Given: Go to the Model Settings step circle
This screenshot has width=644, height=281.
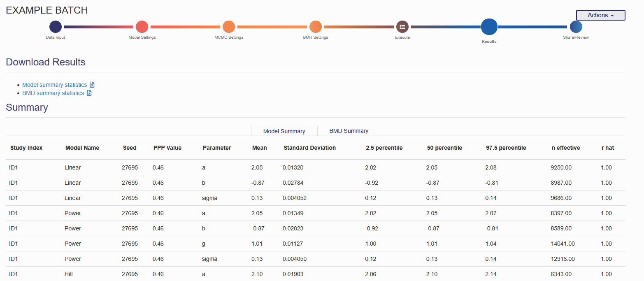Looking at the screenshot, I should pos(142,27).
